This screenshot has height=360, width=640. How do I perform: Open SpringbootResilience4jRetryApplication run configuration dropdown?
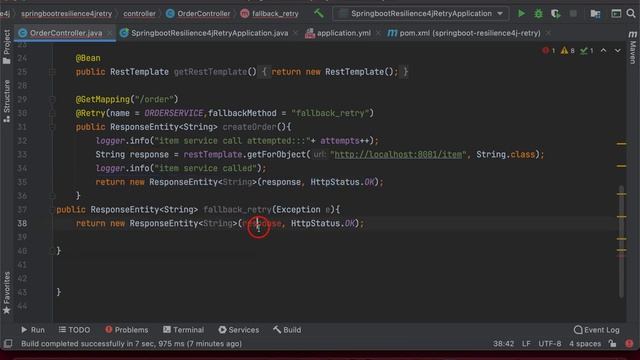[421, 13]
